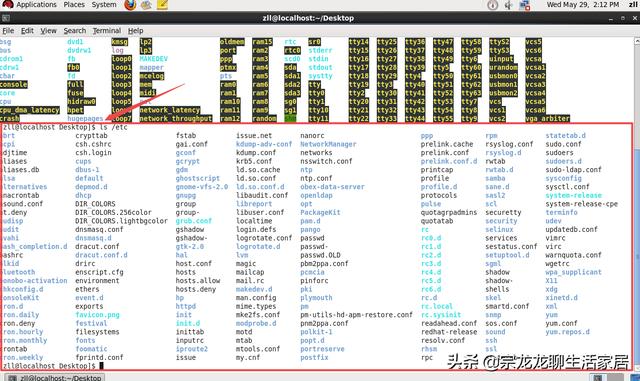Click the 'hosts.deny' file name
The width and height of the screenshot is (640, 381).
click(196, 290)
